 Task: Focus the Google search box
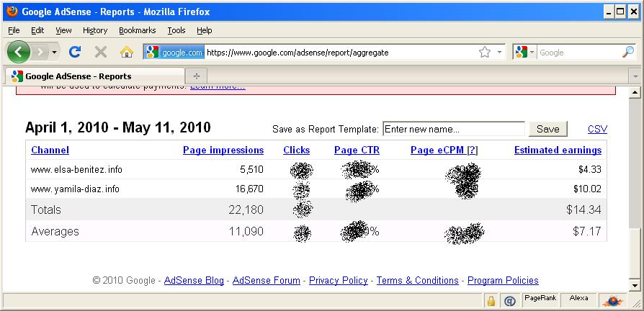coord(578,53)
